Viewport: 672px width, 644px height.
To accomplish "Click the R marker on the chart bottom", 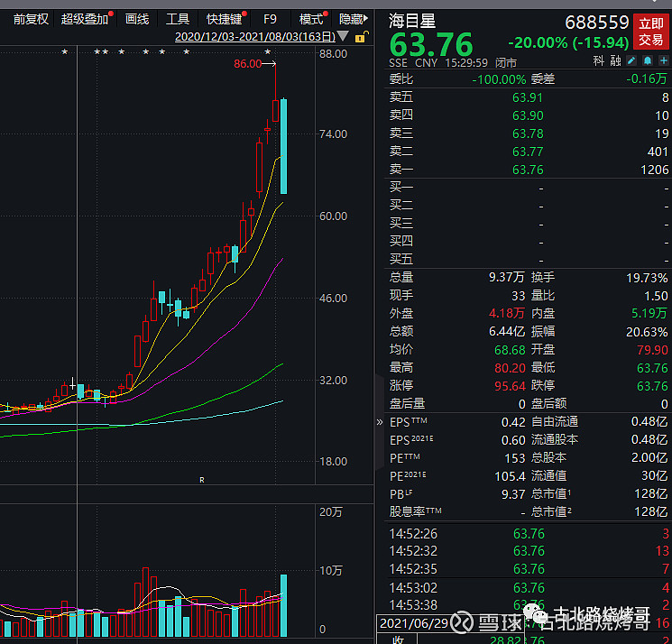I will pyautogui.click(x=202, y=480).
